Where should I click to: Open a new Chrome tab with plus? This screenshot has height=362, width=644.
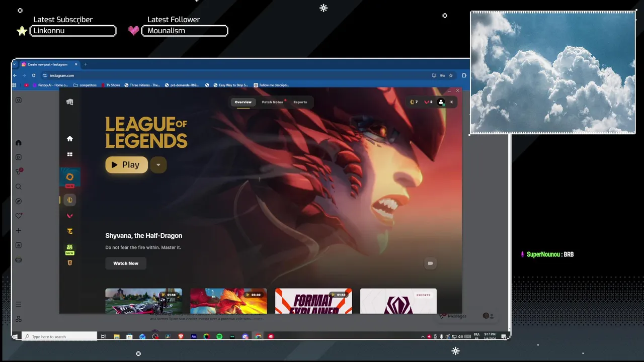86,64
